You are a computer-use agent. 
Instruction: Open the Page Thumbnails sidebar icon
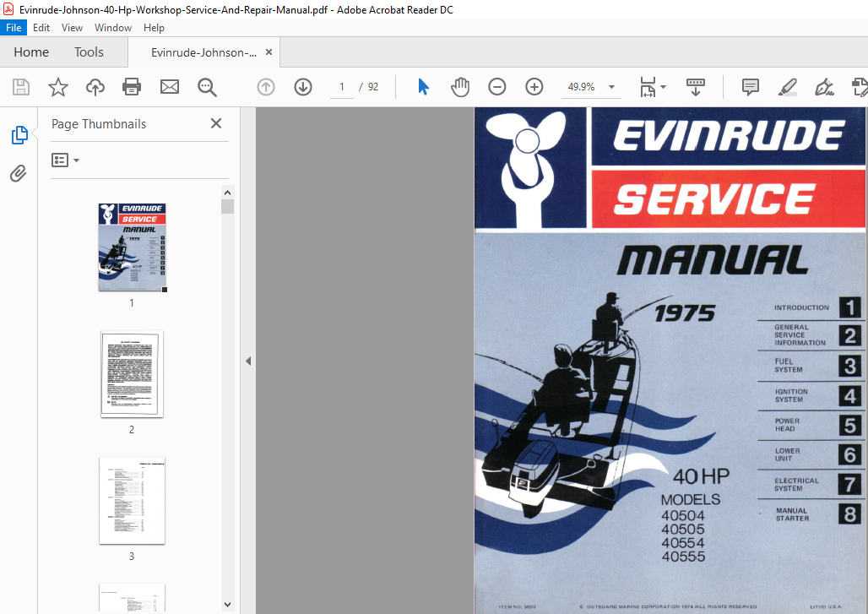[19, 135]
